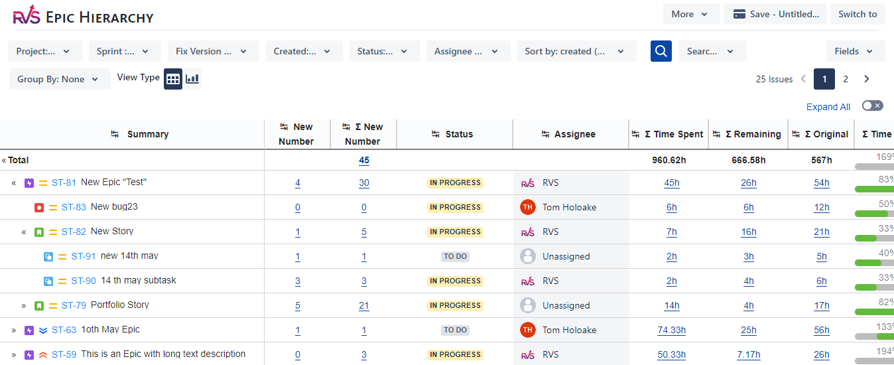
Task: Open the Search dropdown
Action: click(712, 51)
